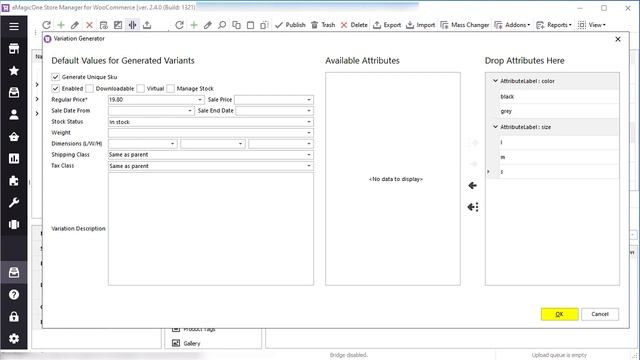Open the help question mark icon
The image size is (640, 360).
pyautogui.click(x=14, y=295)
